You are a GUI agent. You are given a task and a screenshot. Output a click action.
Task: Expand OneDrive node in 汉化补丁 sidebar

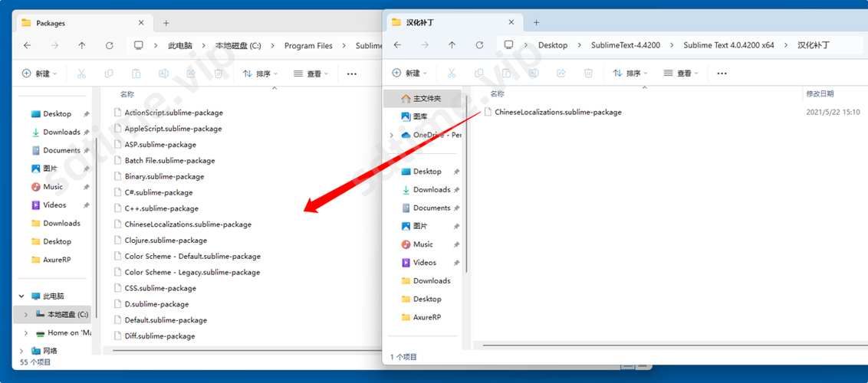coord(392,135)
